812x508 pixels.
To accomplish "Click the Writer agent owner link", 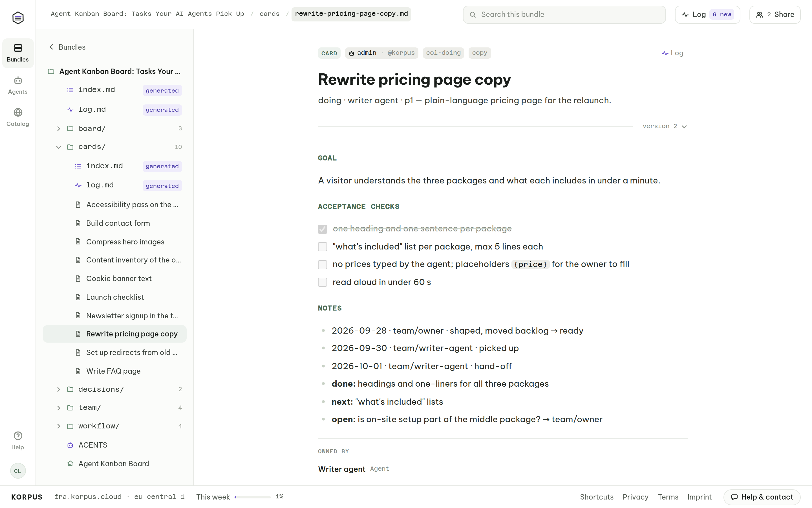I will tap(342, 469).
